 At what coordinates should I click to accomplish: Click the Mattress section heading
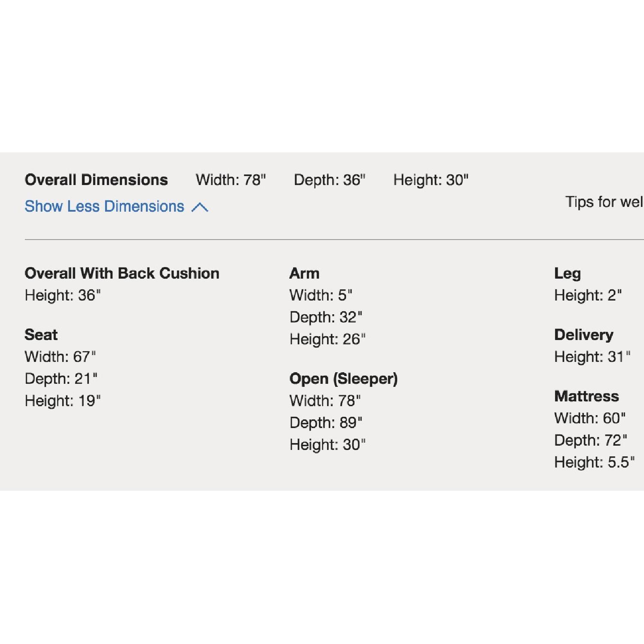click(x=586, y=396)
